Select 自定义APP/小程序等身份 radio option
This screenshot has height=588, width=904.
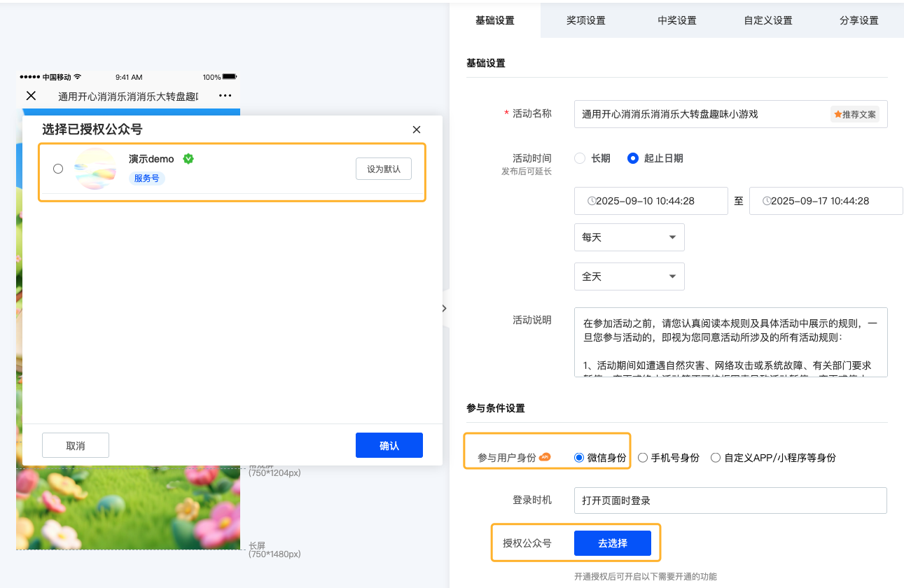[715, 458]
